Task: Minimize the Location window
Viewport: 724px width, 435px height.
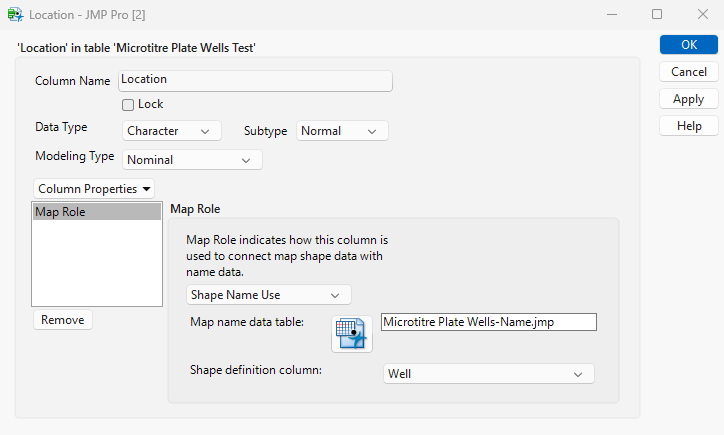Action: (x=612, y=15)
